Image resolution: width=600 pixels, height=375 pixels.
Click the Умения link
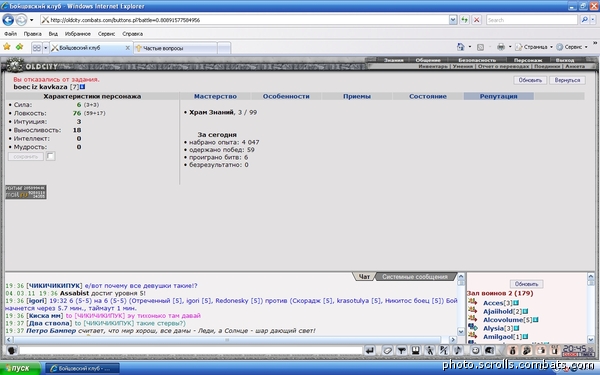[463, 67]
